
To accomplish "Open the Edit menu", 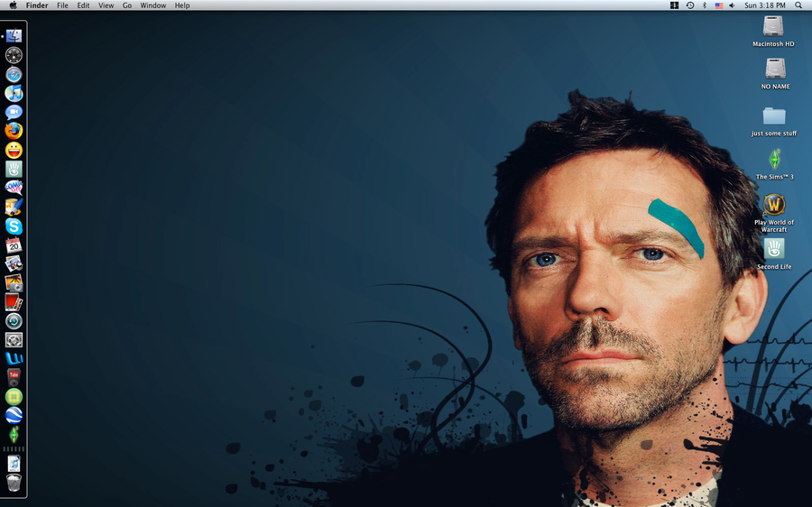I will click(x=83, y=5).
